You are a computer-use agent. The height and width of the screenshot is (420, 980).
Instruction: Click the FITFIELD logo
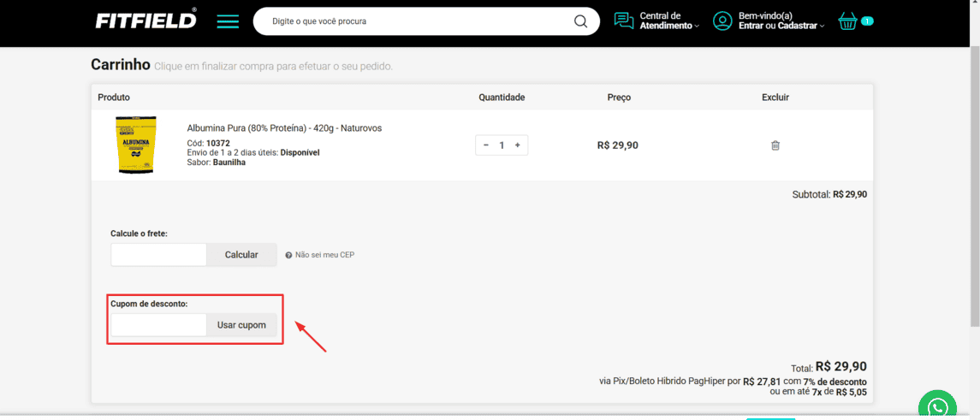pos(146,20)
